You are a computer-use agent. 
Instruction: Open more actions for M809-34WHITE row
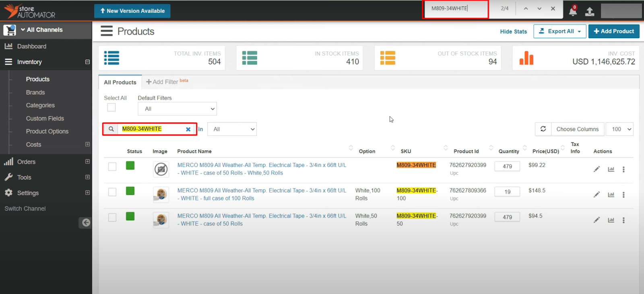pos(623,169)
